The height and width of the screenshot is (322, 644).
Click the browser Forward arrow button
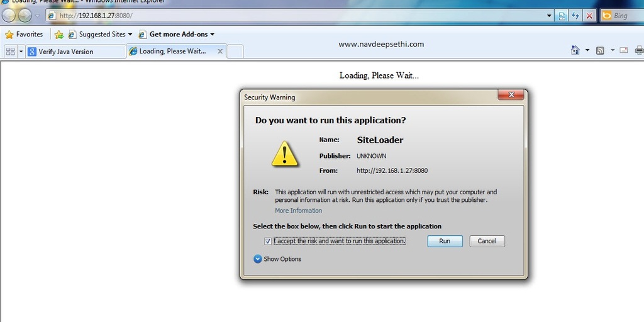coord(25,15)
